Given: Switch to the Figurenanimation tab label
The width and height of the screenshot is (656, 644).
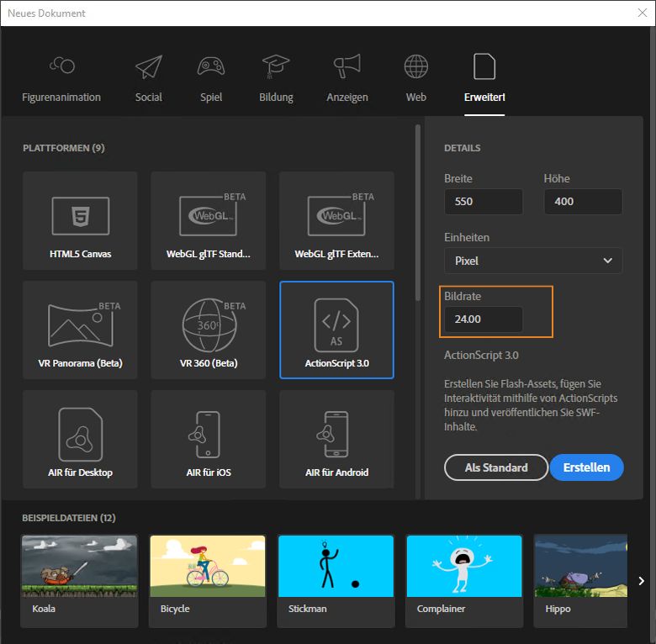Looking at the screenshot, I should click(61, 97).
